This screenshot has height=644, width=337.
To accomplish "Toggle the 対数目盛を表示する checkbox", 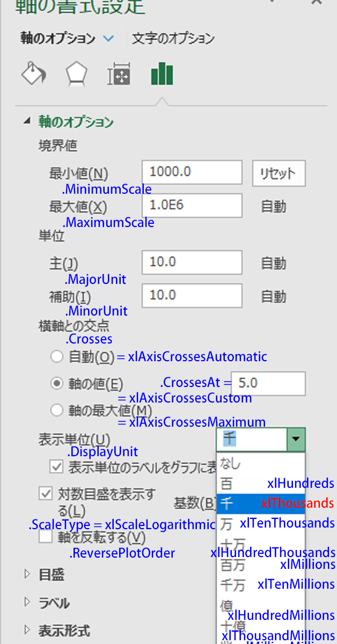I will (x=46, y=494).
